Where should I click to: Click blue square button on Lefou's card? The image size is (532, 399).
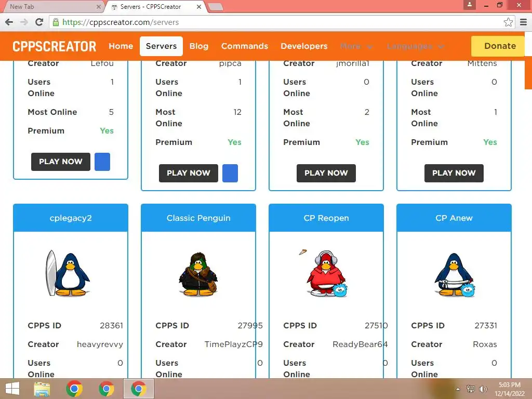102,162
